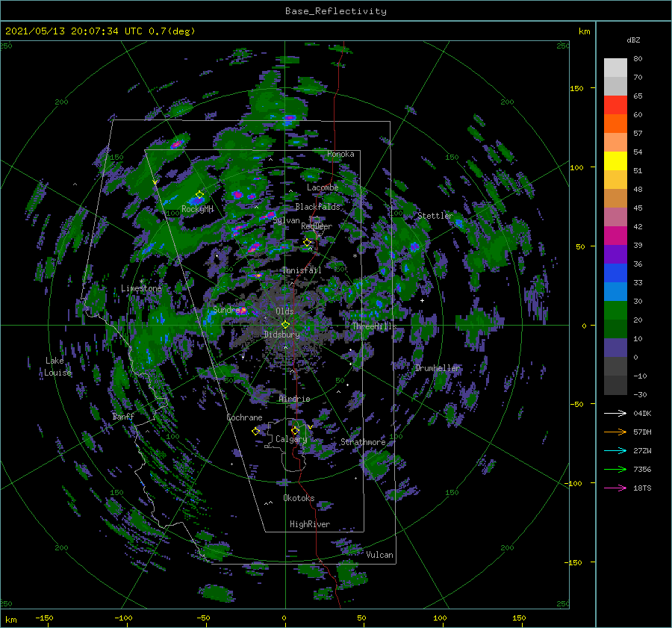The image size is (672, 628).
Task: Click the orange 57DM arrow legend icon
Action: pos(615,432)
